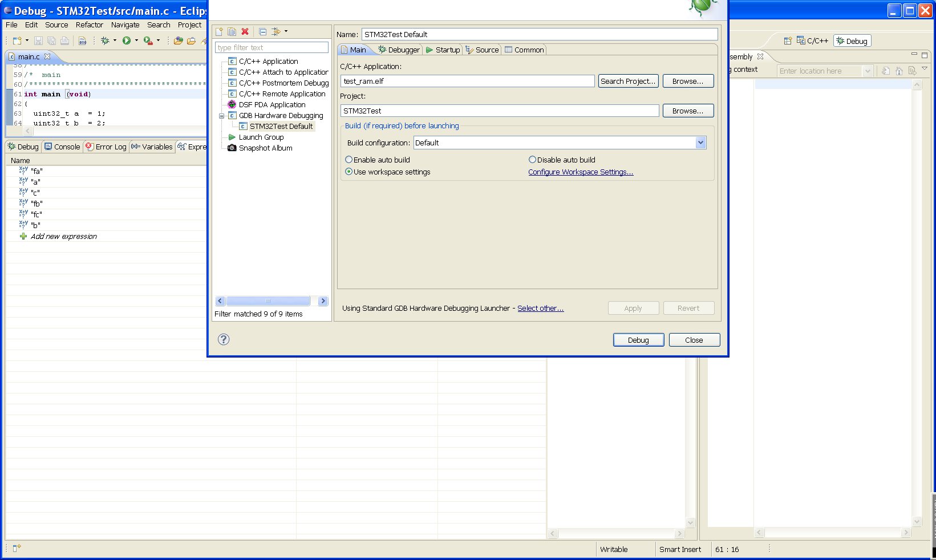Open the Refactor menu
936x560 pixels.
pos(90,25)
